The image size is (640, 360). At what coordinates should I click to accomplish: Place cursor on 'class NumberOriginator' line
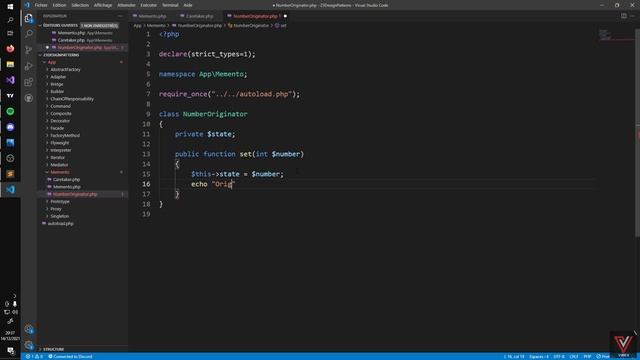click(x=203, y=114)
